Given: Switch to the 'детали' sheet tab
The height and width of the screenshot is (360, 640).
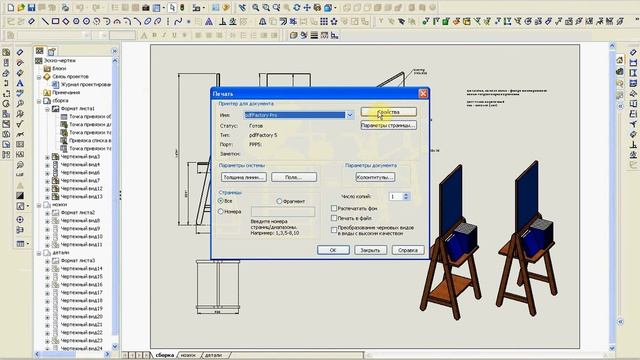Looking at the screenshot, I should 214,355.
